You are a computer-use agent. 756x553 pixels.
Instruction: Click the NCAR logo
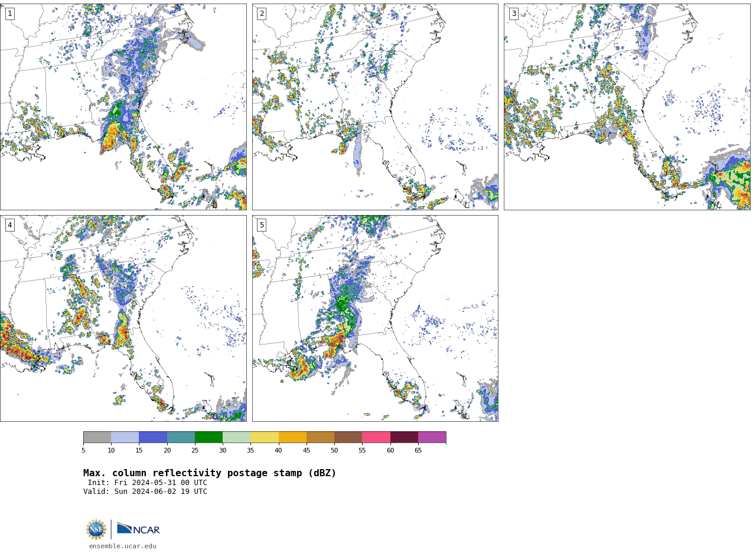pyautogui.click(x=138, y=529)
